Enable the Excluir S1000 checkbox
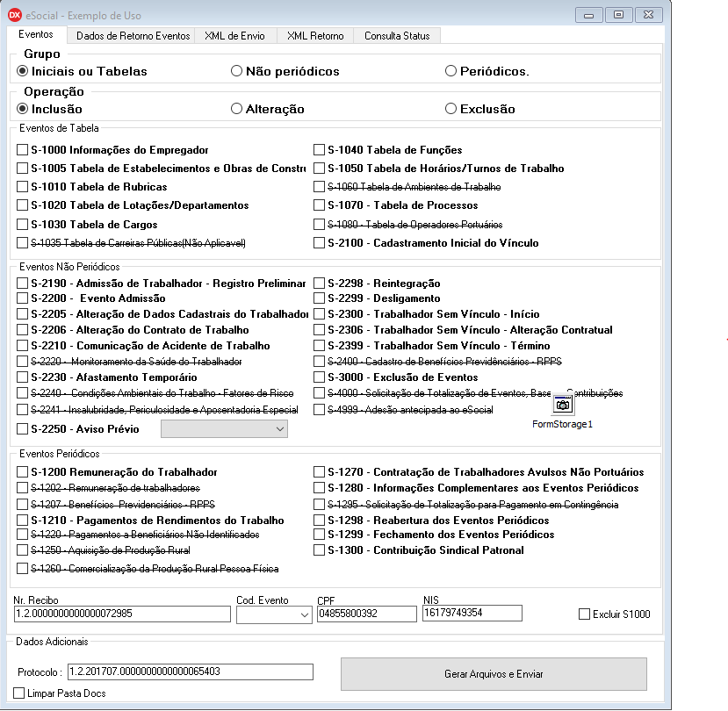 (x=584, y=614)
